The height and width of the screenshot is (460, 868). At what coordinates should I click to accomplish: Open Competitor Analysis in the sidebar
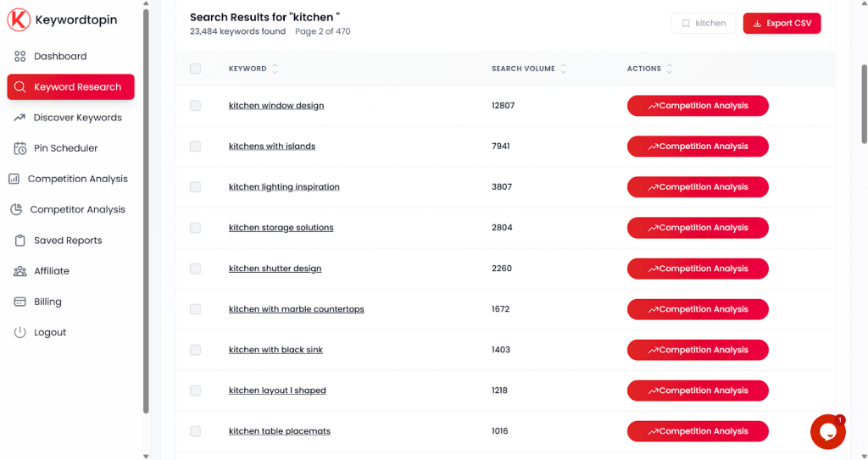point(77,209)
